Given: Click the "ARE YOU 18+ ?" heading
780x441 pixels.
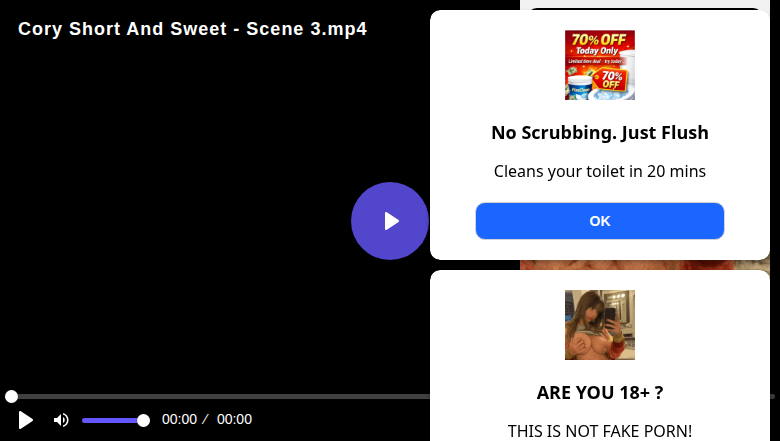Looking at the screenshot, I should 599,393.
